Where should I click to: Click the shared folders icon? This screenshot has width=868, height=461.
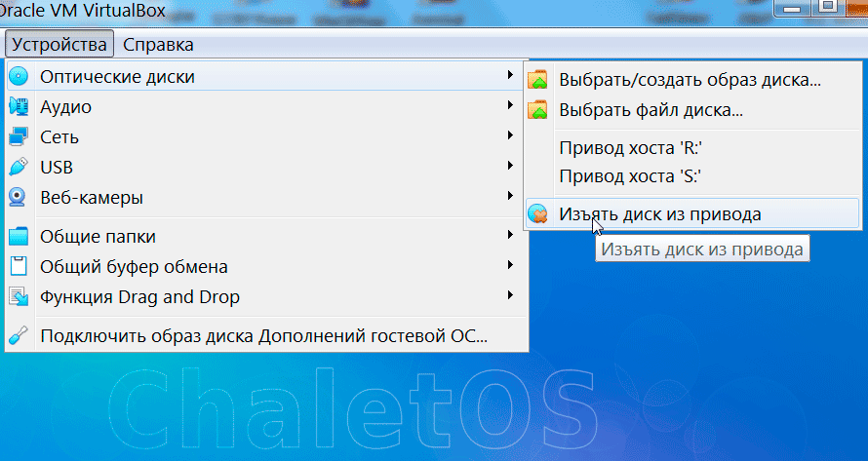tap(19, 237)
